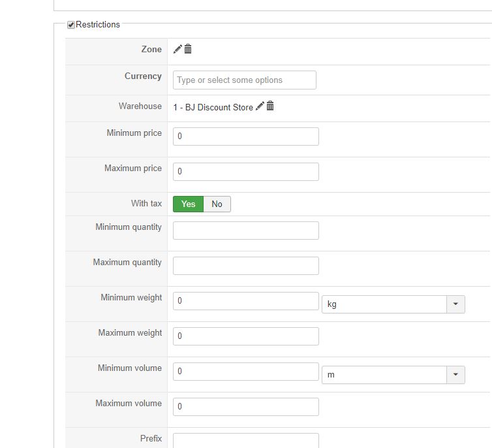Click the Maximum price field
The width and height of the screenshot is (492, 448).
(245, 172)
